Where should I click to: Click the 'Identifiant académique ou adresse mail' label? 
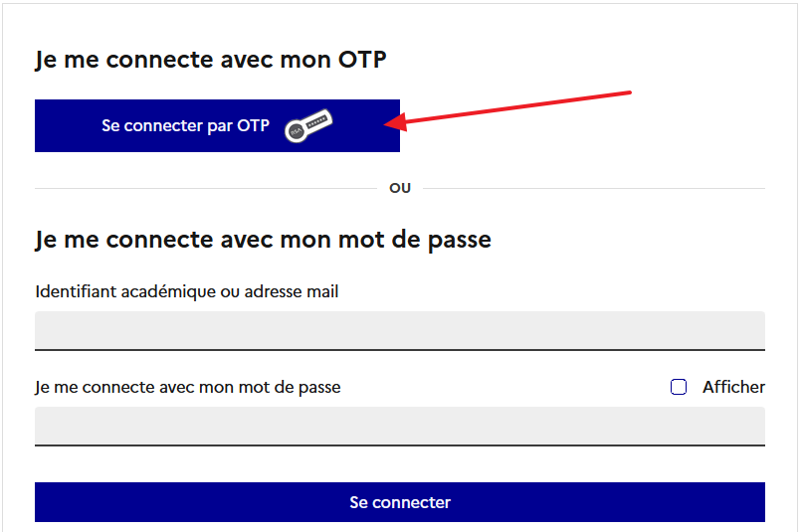[x=187, y=291]
